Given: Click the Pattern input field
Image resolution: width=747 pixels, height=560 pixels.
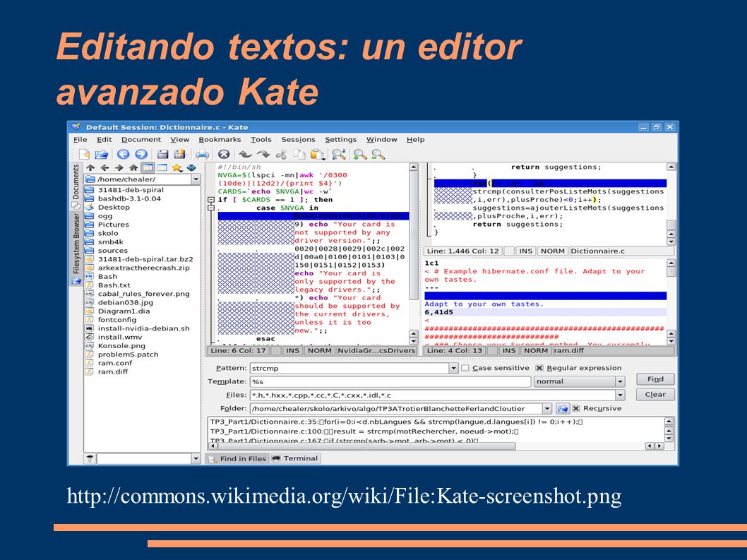Looking at the screenshot, I should [349, 369].
